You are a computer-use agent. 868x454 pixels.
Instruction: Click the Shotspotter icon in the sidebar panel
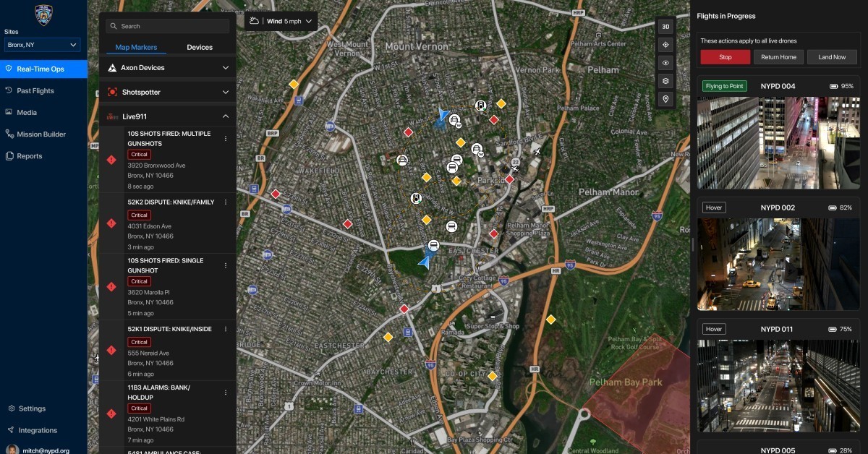pyautogui.click(x=112, y=92)
